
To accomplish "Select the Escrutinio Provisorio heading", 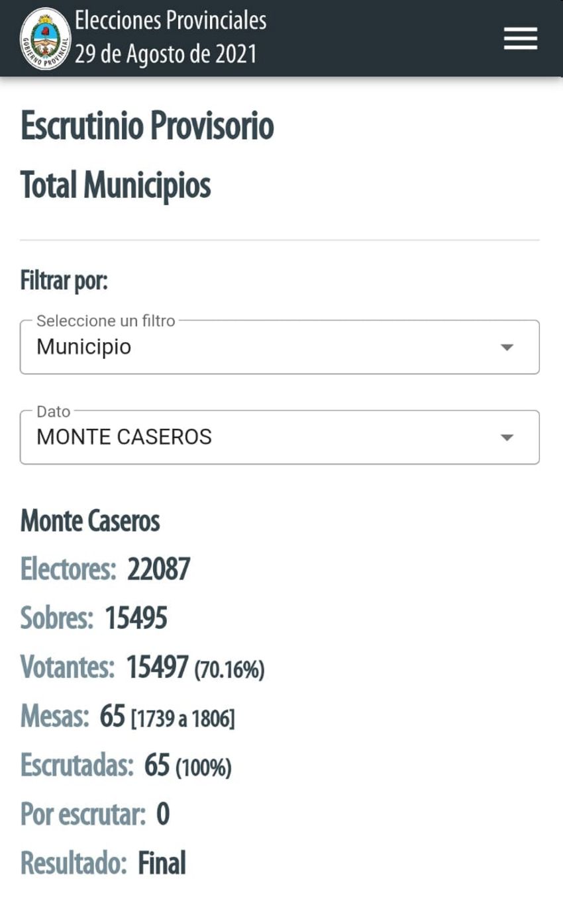I will pyautogui.click(x=147, y=126).
